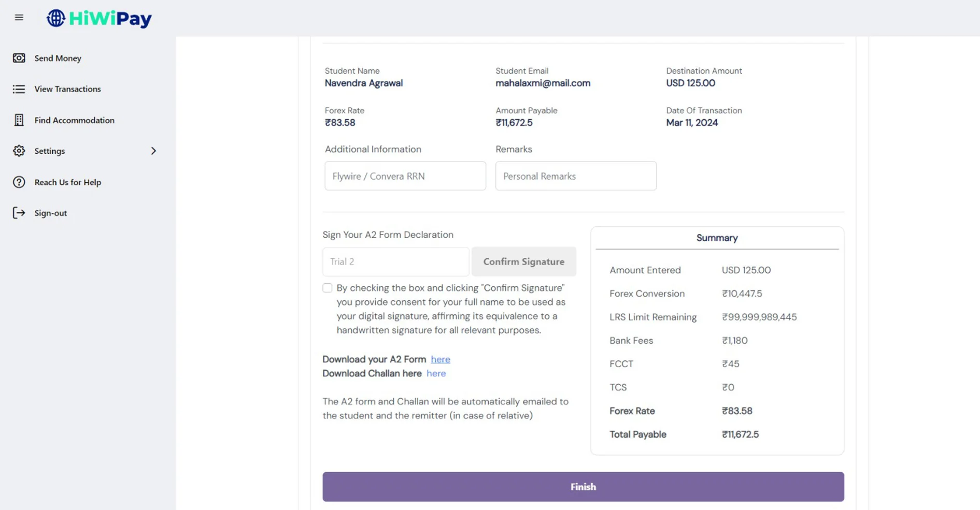The height and width of the screenshot is (510, 980).
Task: Click the HiWiPay globe logo
Action: 56,18
